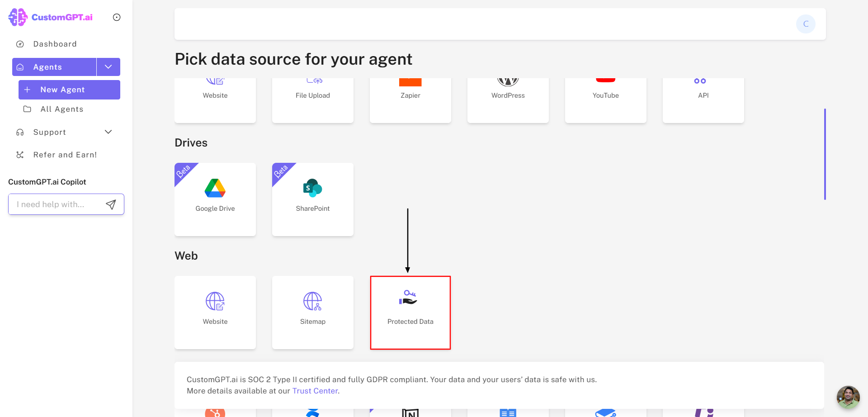The width and height of the screenshot is (868, 417).
Task: Click the plus icon beside New Agent
Action: [x=27, y=90]
